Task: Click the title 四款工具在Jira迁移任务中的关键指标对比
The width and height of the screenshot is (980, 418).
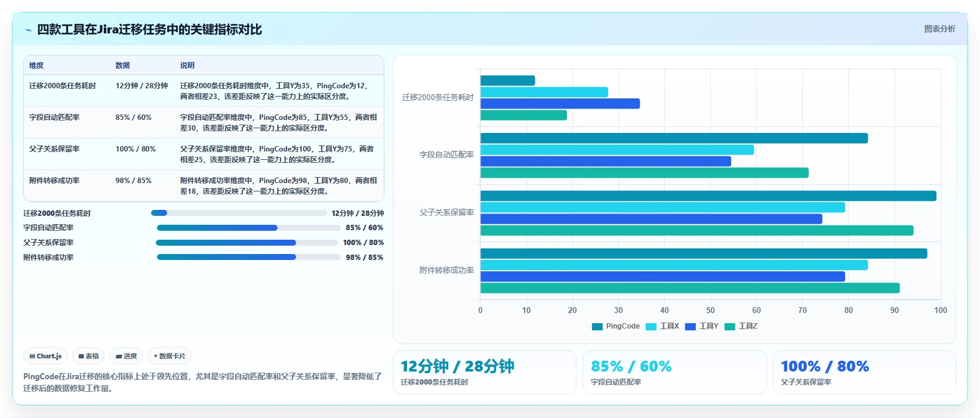Action: (149, 29)
